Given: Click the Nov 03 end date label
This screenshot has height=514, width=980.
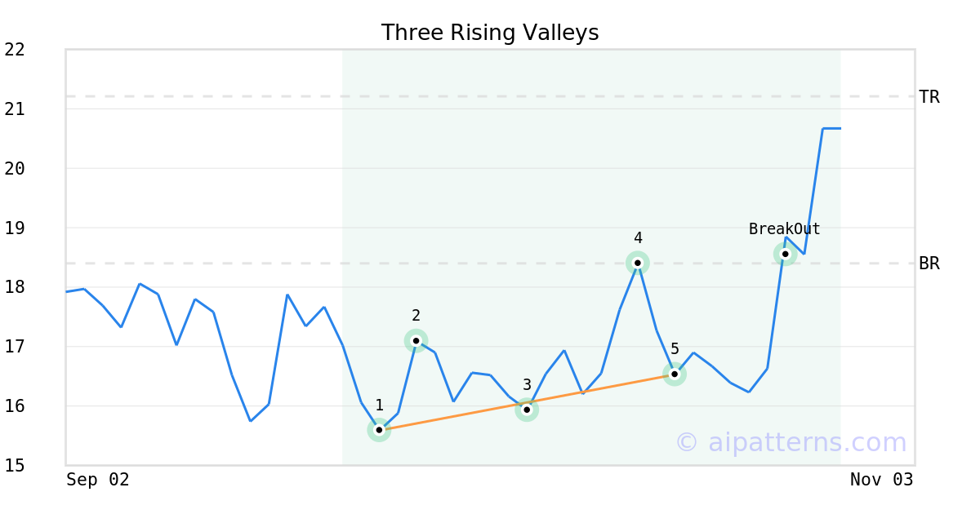Looking at the screenshot, I should click(881, 480).
